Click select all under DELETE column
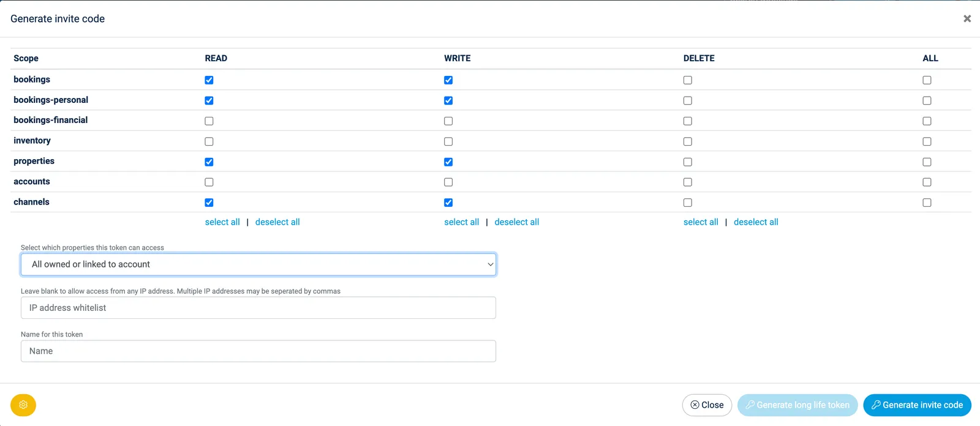Image resolution: width=980 pixels, height=426 pixels. coord(701,222)
